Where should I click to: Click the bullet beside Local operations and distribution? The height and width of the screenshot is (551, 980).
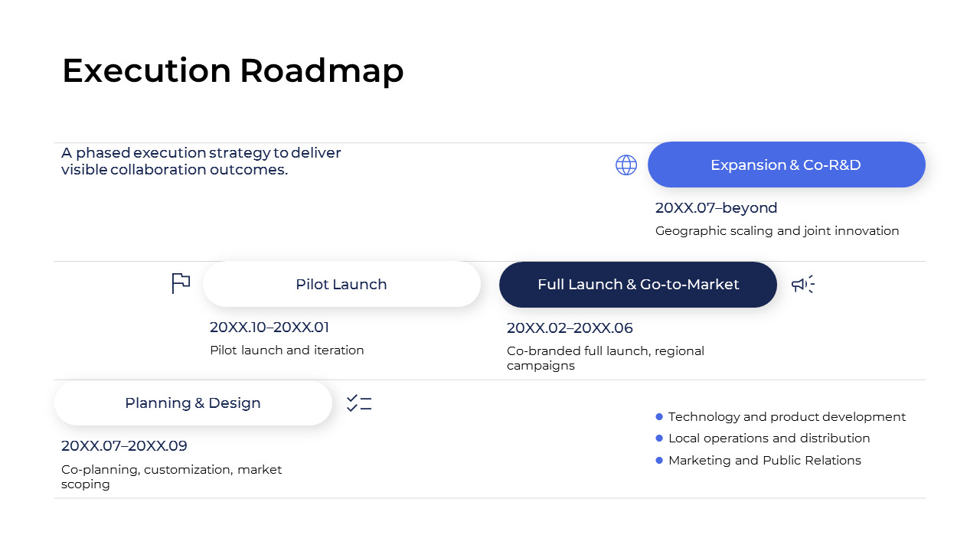pos(659,438)
